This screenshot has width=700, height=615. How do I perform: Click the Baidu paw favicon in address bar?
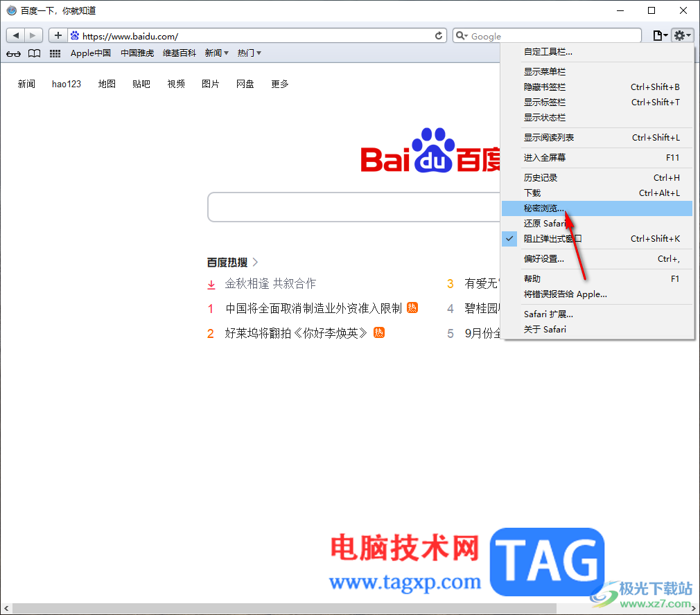click(76, 35)
